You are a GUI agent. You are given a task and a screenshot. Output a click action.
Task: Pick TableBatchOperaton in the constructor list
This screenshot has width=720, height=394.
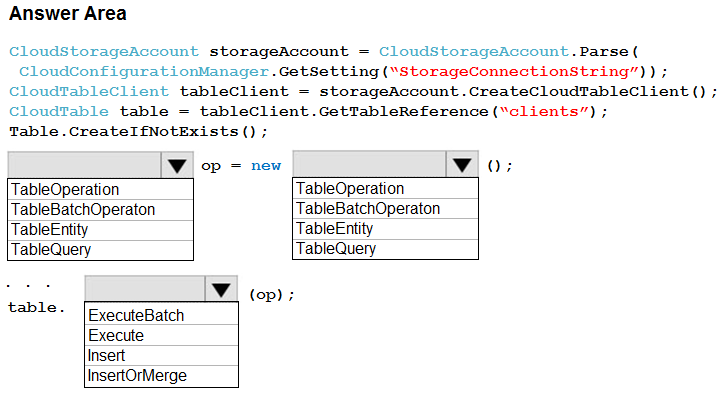point(385,208)
